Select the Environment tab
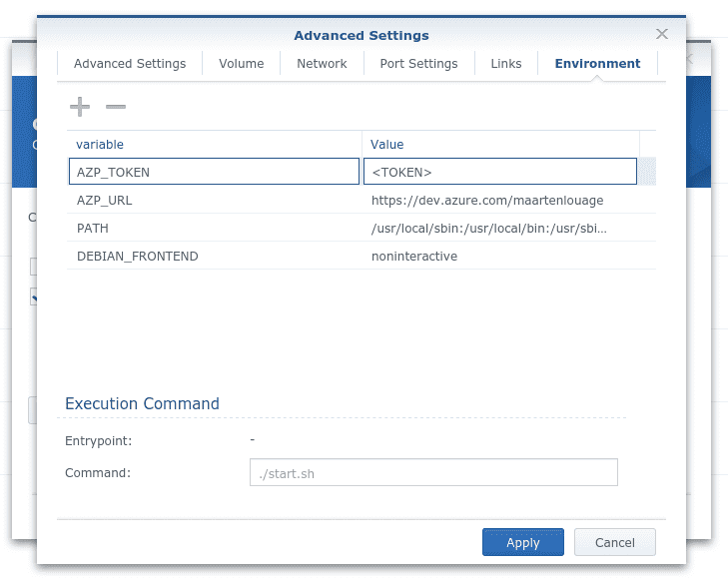The height and width of the screenshot is (580, 728). click(597, 64)
